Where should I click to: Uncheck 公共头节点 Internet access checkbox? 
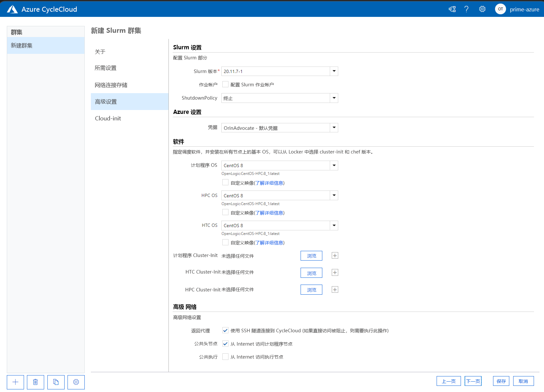[225, 344]
